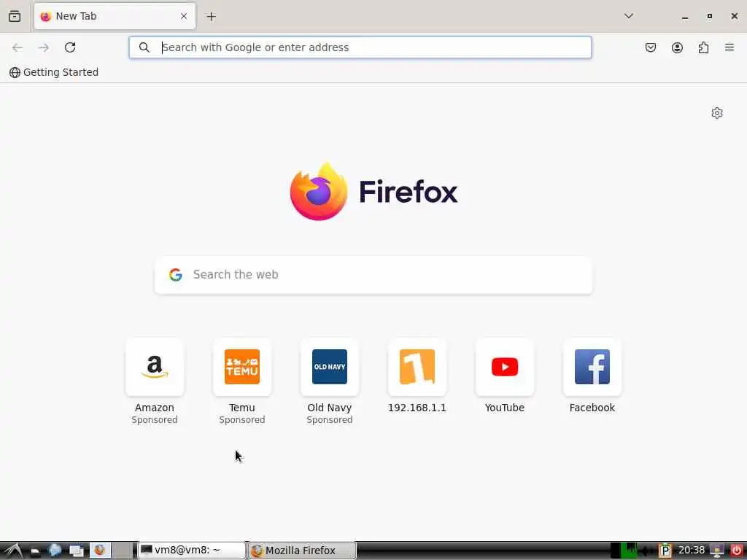Focus the address bar field

pyautogui.click(x=360, y=47)
